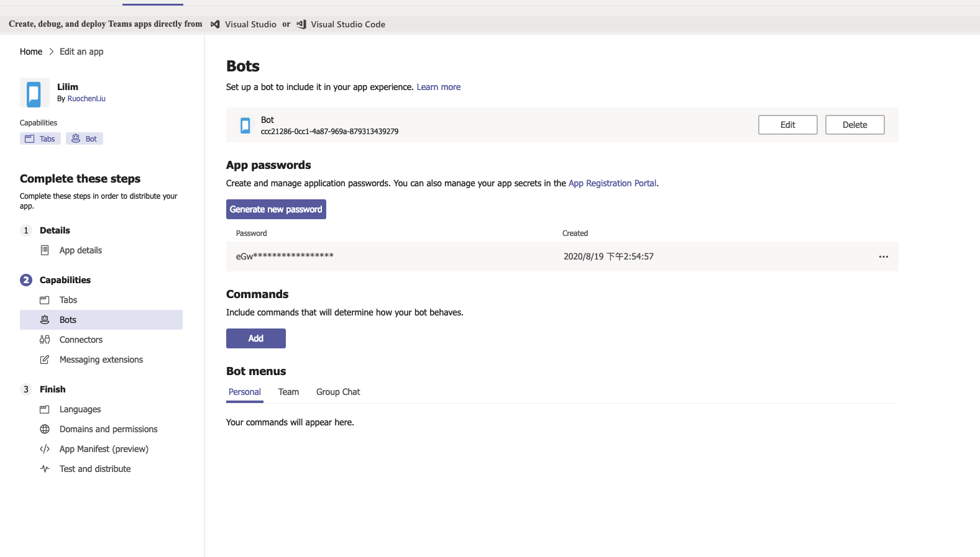Image resolution: width=980 pixels, height=557 pixels.
Task: Open password row more options ellipsis
Action: (x=883, y=256)
